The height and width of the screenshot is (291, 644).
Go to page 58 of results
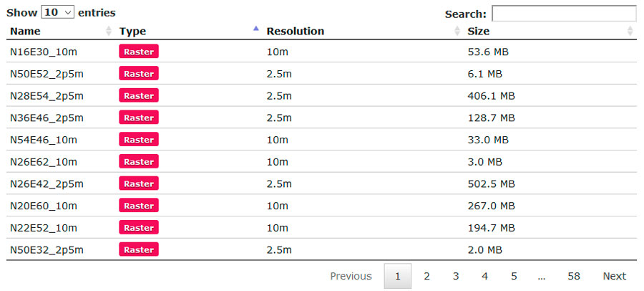click(x=573, y=276)
